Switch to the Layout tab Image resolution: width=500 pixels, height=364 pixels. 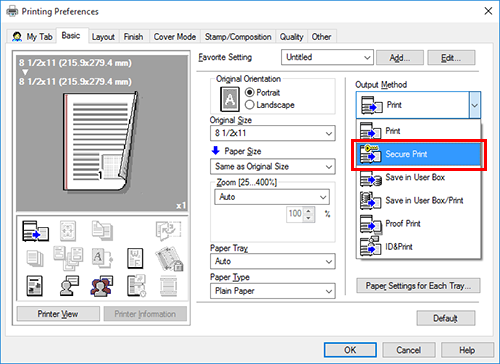click(103, 37)
